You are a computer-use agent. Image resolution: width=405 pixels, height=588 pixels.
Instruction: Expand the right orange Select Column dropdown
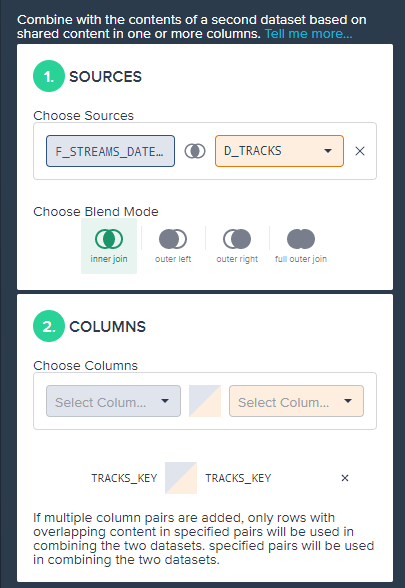tap(296, 401)
